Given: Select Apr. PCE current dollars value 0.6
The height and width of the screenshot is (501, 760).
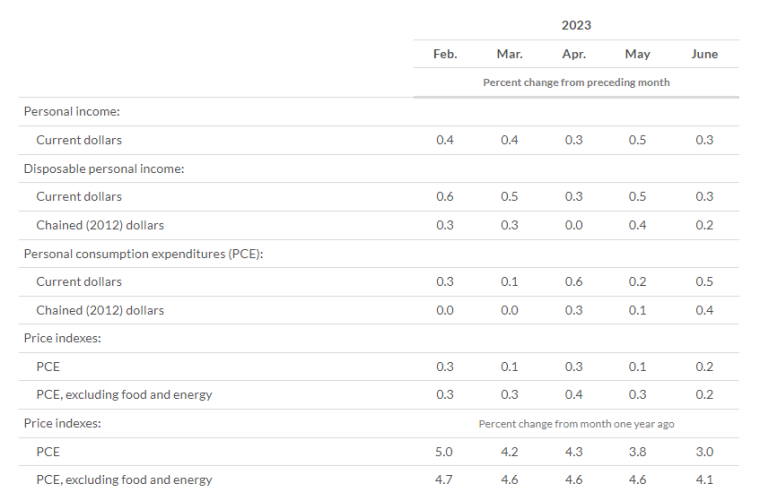Looking at the screenshot, I should [574, 282].
